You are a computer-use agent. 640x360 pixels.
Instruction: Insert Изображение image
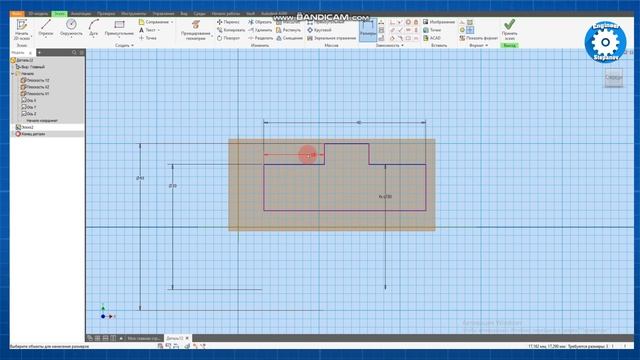(x=439, y=22)
